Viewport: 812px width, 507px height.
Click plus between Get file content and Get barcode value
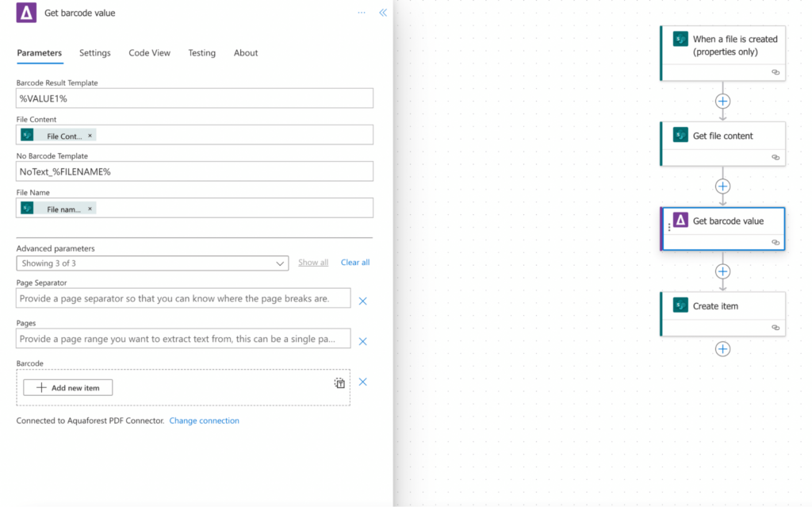pyautogui.click(x=722, y=186)
